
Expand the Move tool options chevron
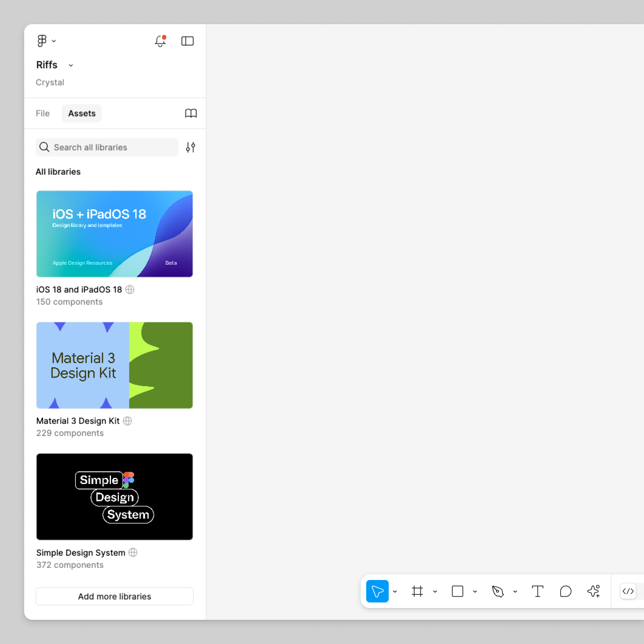pyautogui.click(x=395, y=592)
